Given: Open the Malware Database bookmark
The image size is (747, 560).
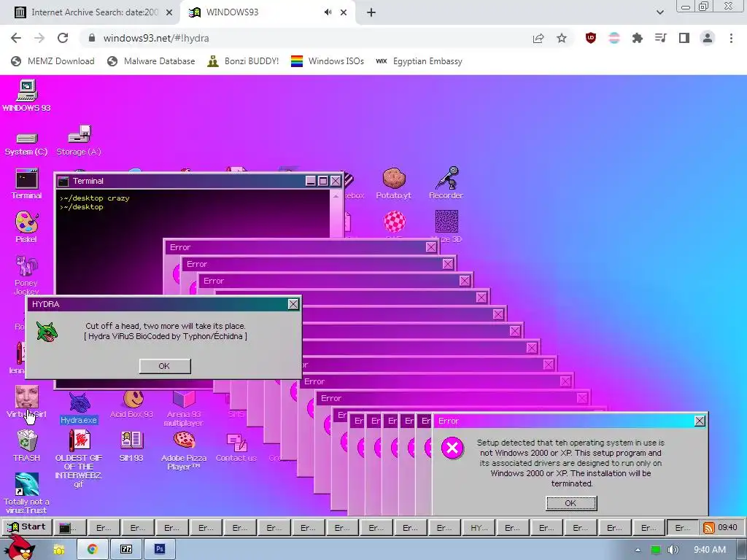Looking at the screenshot, I should (x=151, y=61).
